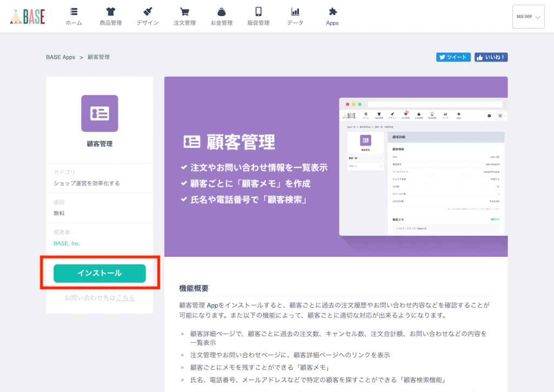The width and height of the screenshot is (554, 392).
Task: Click the 商品管理 label in navigation
Action: [x=110, y=23]
